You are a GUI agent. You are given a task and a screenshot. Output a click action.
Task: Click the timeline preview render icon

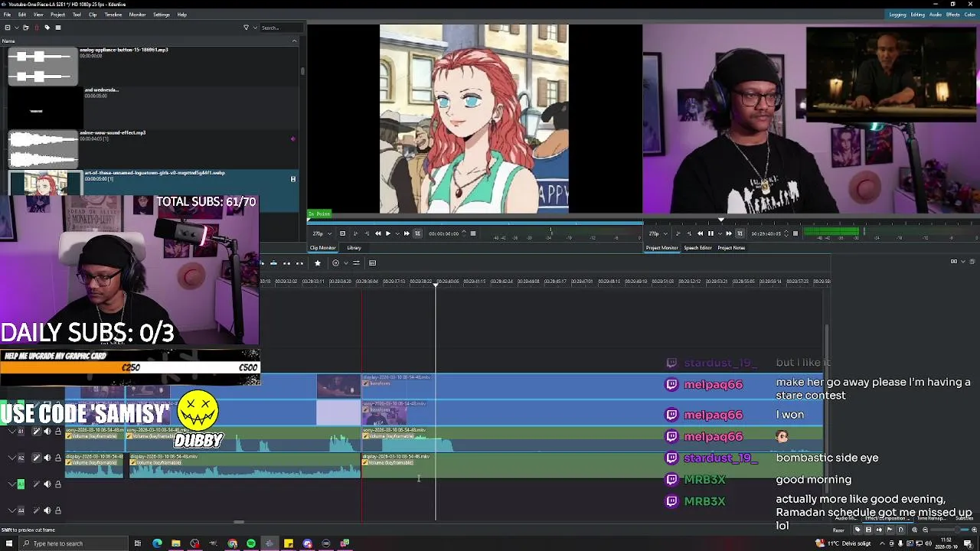pos(335,262)
